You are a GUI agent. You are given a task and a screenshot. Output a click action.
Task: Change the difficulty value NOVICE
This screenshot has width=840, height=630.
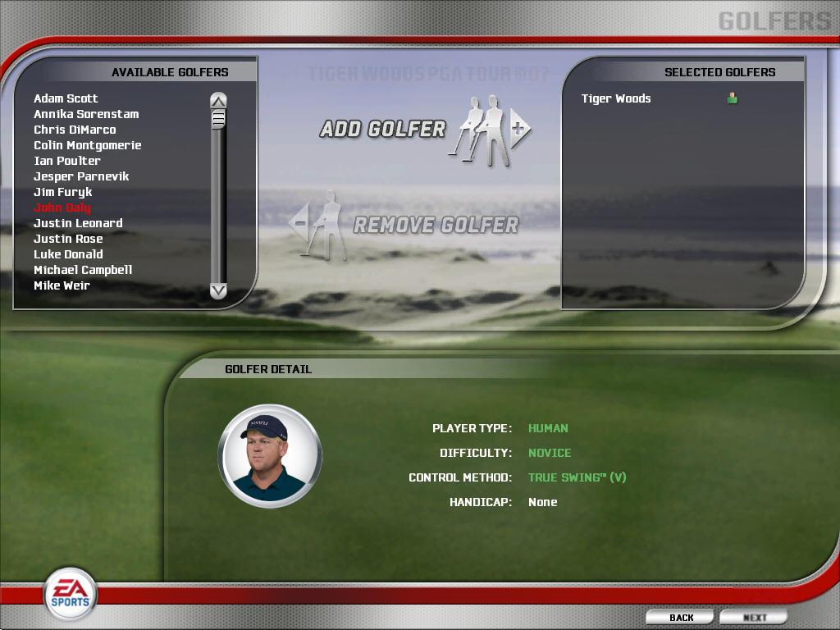(x=550, y=453)
